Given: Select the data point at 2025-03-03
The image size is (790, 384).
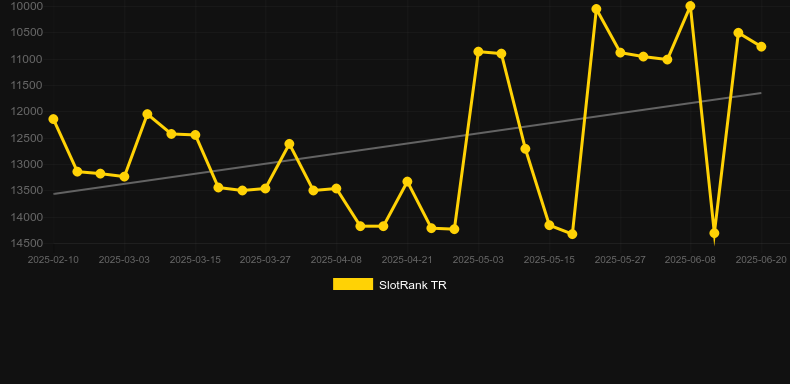Looking at the screenshot, I should click(124, 176).
